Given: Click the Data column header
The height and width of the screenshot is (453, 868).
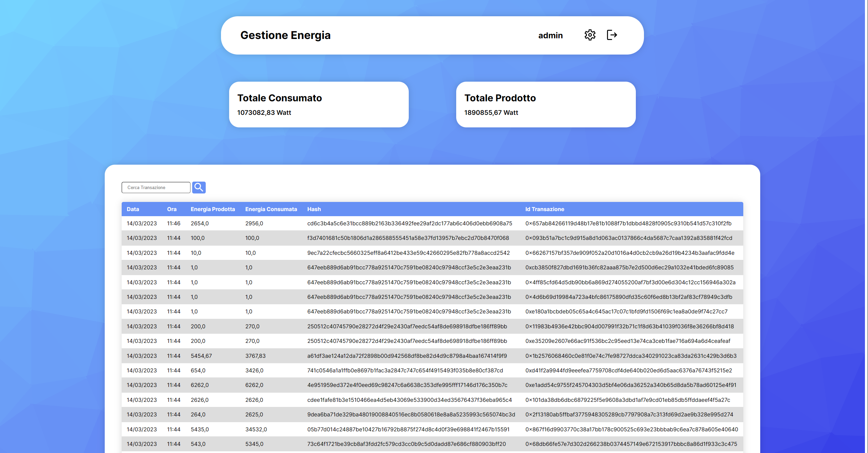Looking at the screenshot, I should 133,209.
